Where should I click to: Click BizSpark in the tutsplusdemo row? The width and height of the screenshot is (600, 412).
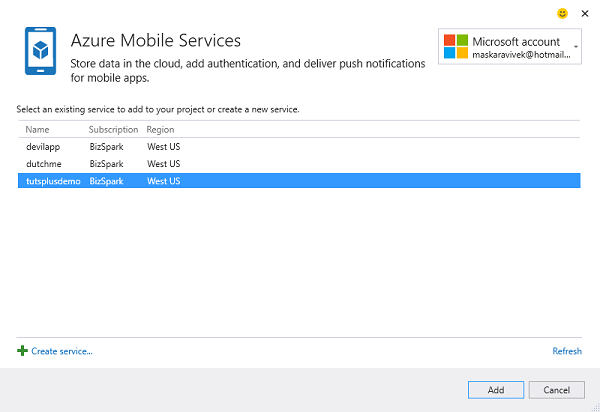point(106,181)
